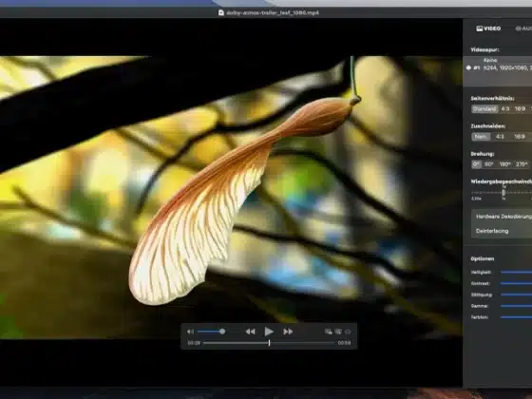This screenshot has width=532, height=399.
Task: Click the Deinterlacing option row
Action: 502,231
